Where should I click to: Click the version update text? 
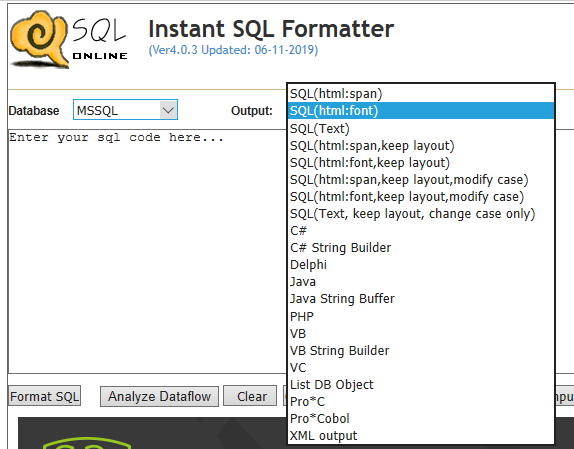[233, 50]
